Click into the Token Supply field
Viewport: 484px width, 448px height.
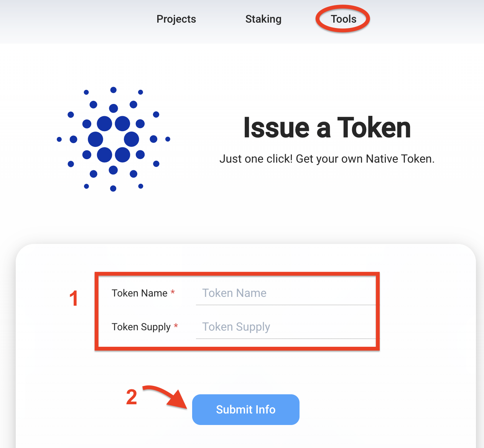tap(285, 327)
